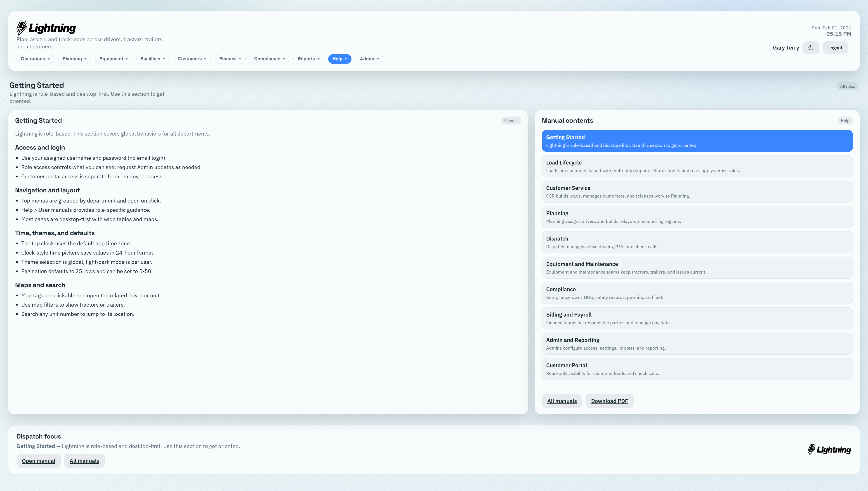Select Load Lifecycle manual section
Image resolution: width=868 pixels, height=491 pixels.
[697, 166]
